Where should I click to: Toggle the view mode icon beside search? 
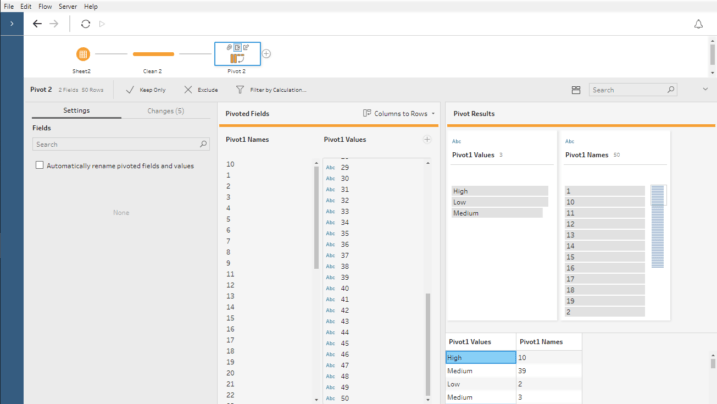576,90
